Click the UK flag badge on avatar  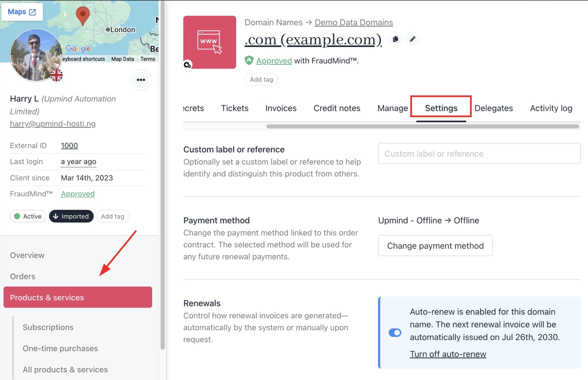tap(57, 75)
